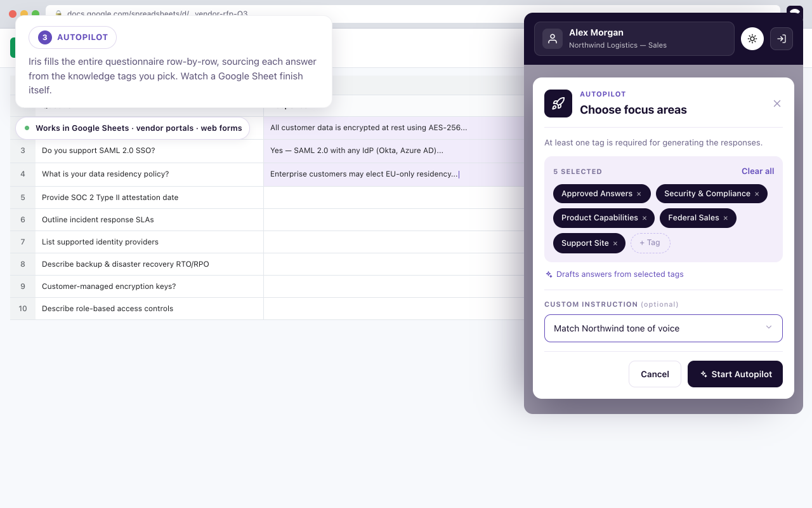The image size is (812, 508).
Task: Select 'Outline incident response SLAs' cell
Action: pos(150,220)
